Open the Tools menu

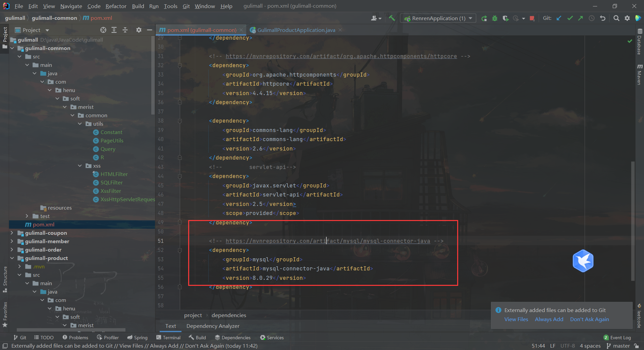tap(170, 6)
